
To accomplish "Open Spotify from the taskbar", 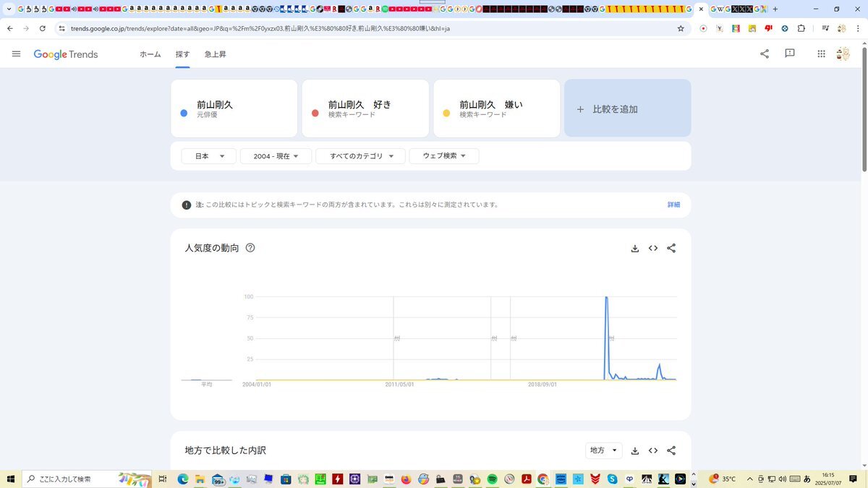I will (492, 479).
